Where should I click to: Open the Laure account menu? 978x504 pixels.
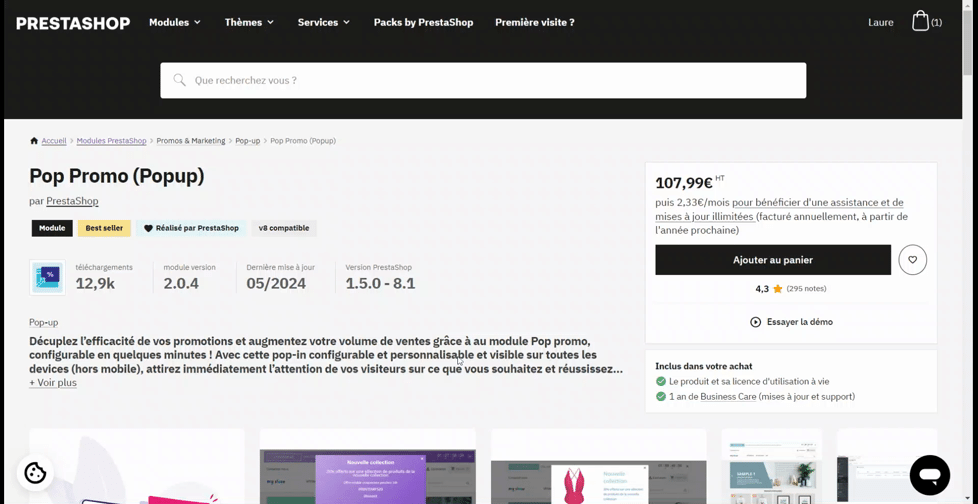point(881,22)
